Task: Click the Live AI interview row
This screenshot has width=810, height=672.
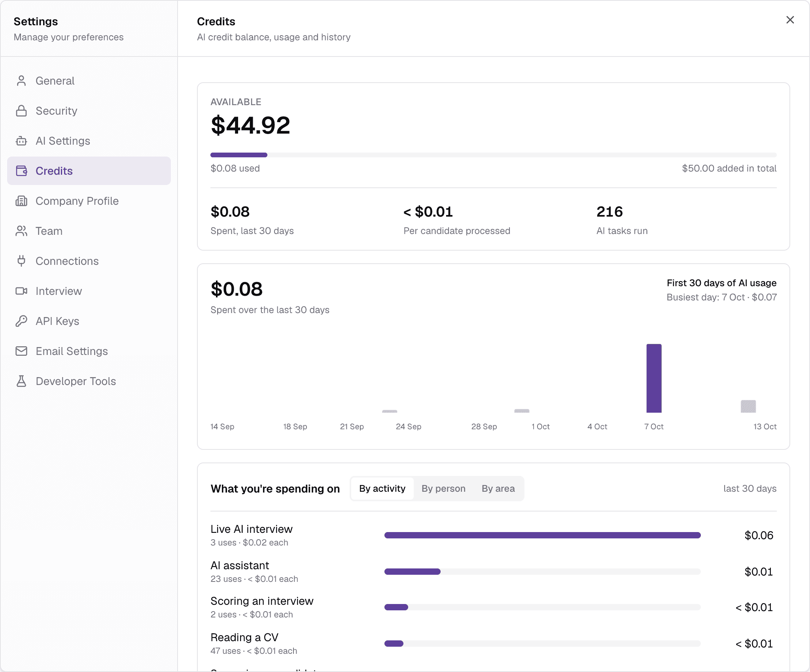Action: click(x=494, y=535)
